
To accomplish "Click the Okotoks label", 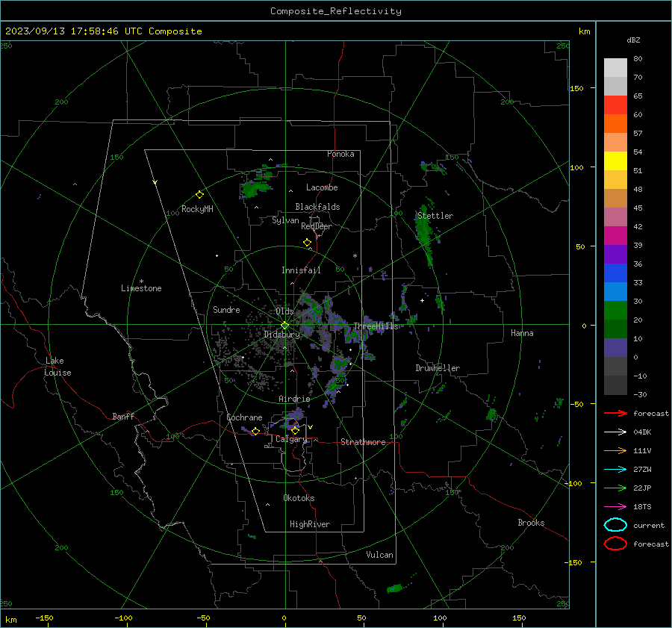I will [299, 498].
